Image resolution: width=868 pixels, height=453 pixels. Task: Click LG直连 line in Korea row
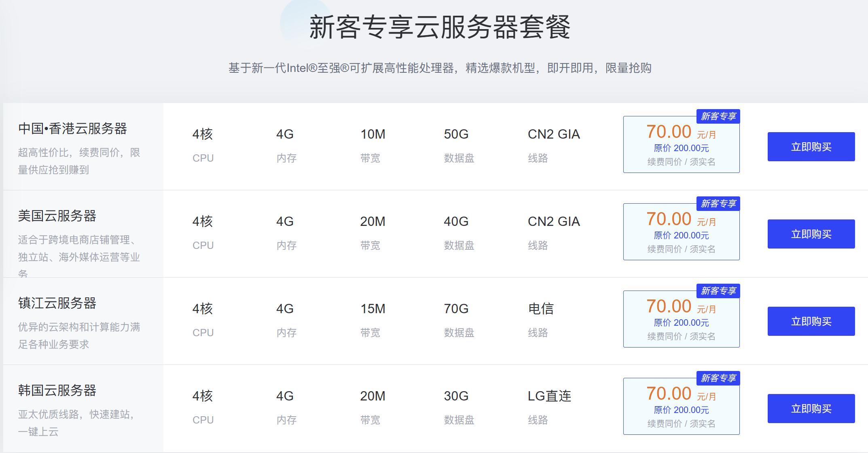(549, 396)
